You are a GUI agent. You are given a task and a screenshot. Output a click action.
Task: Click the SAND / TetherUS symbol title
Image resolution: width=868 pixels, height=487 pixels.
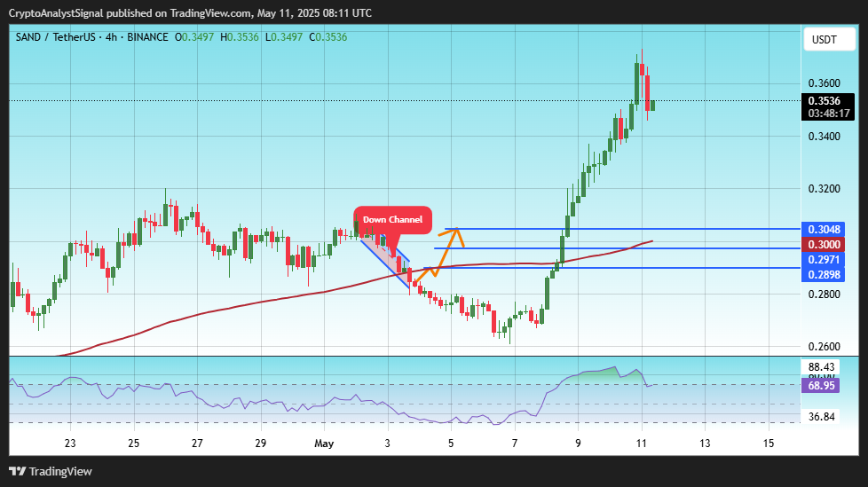click(x=55, y=37)
